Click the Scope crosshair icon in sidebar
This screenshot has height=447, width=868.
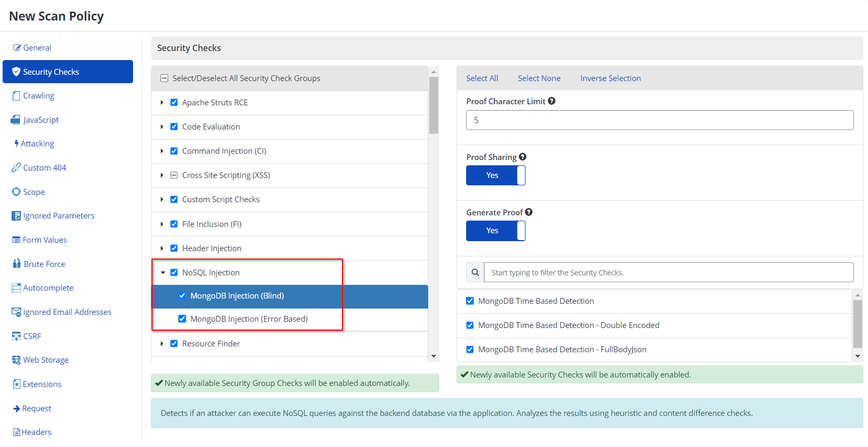coord(16,192)
